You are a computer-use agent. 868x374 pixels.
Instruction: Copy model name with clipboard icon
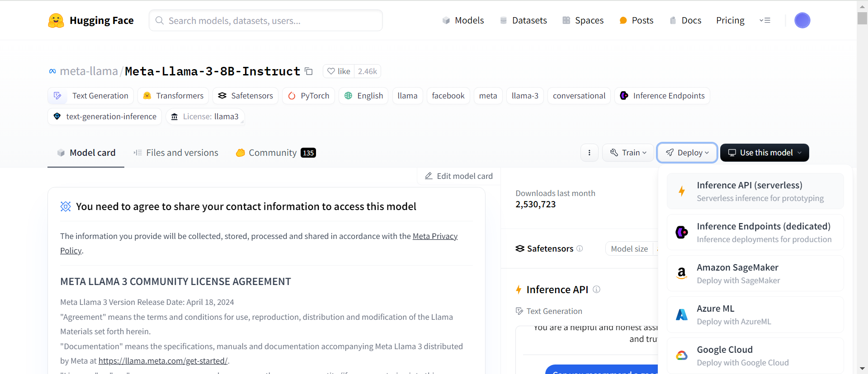309,71
